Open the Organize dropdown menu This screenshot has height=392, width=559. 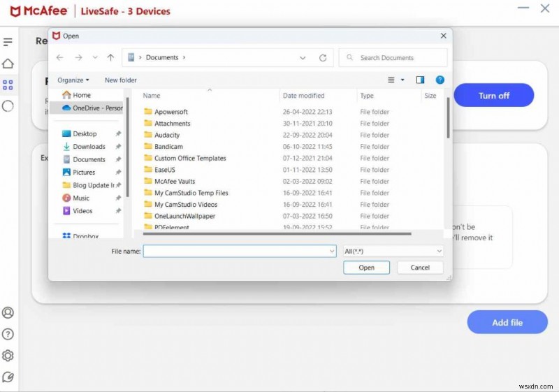[x=73, y=80]
